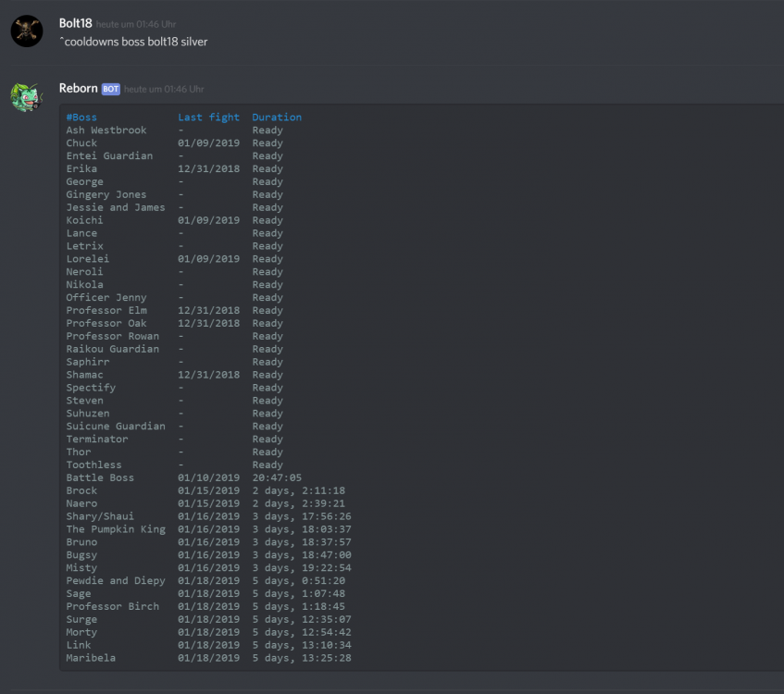Click the Pewdie and Diepy entry
The image size is (784, 694).
click(116, 581)
